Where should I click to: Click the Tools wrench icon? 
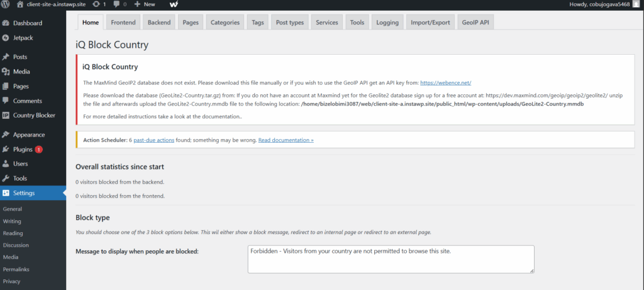click(6, 178)
